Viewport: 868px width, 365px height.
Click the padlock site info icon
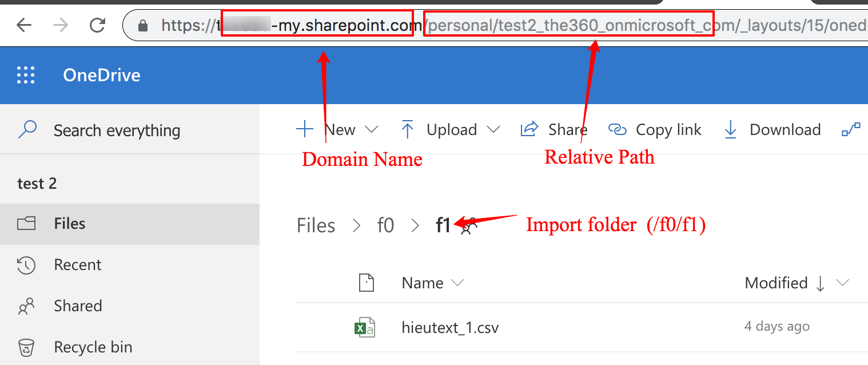click(x=144, y=26)
